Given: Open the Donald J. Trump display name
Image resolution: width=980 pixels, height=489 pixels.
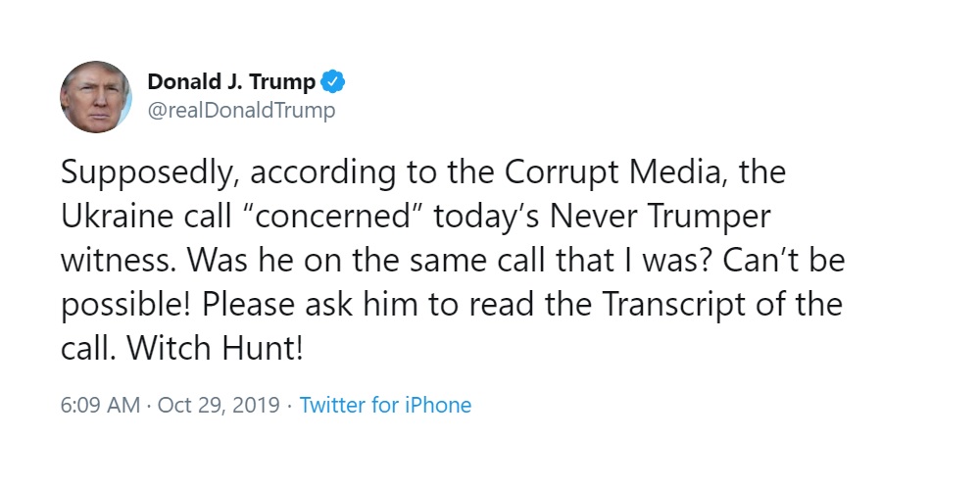Looking at the screenshot, I should click(x=231, y=82).
